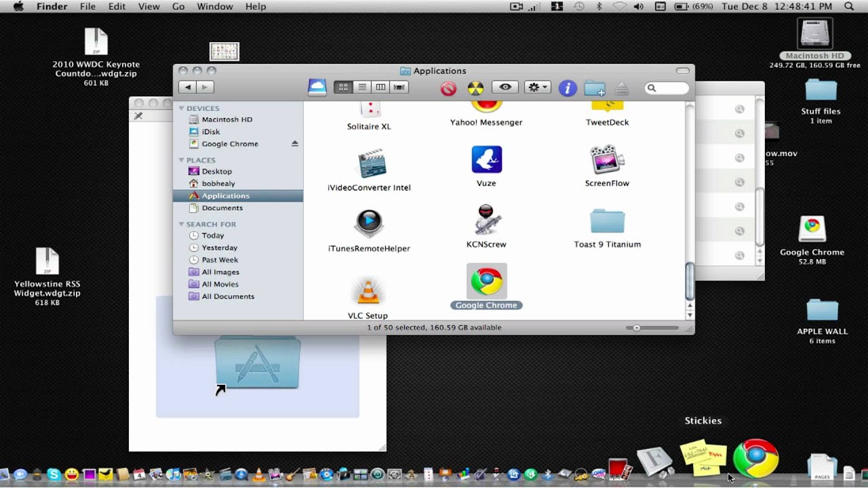Viewport: 868px width, 488px height.
Task: Open the Help menu
Action: 256,7
